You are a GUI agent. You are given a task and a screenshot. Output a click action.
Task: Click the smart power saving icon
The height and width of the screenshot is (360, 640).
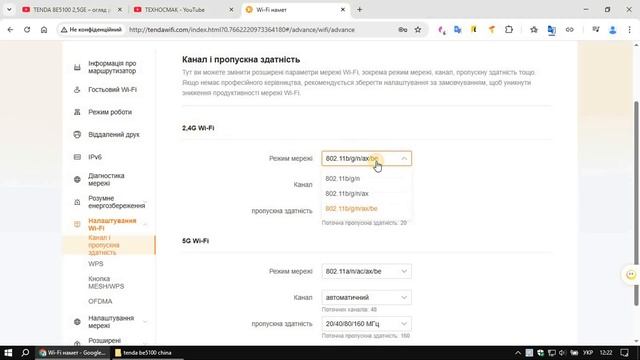click(77, 202)
